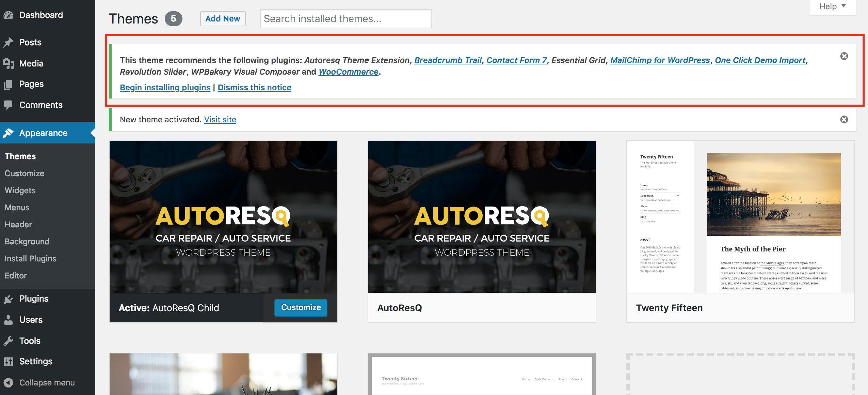Follow the Breadcrumb Trail plugin link
The image size is (868, 395).
coord(448,60)
